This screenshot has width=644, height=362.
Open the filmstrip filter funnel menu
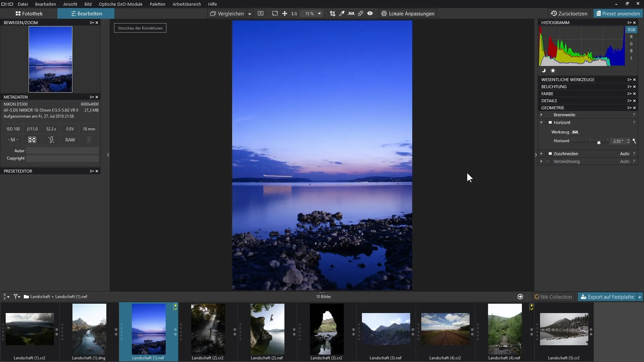pyautogui.click(x=17, y=297)
